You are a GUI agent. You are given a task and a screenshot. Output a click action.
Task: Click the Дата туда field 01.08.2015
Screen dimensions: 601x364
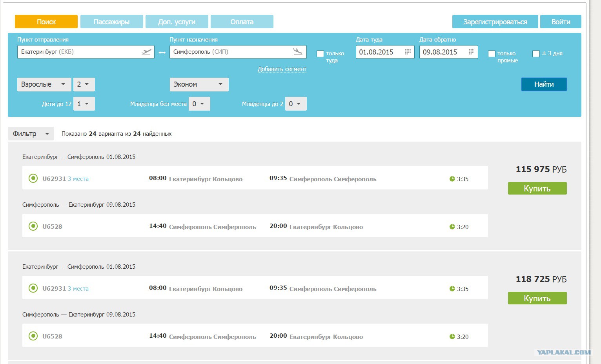[385, 52]
